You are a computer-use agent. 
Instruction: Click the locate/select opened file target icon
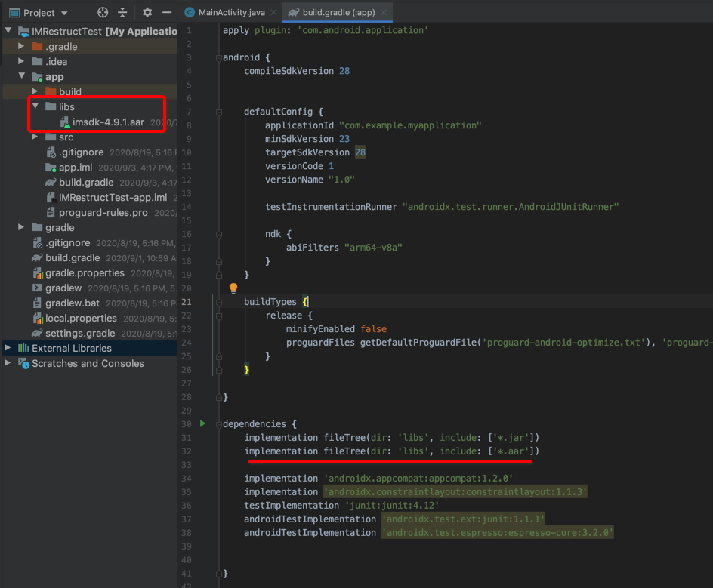pyautogui.click(x=103, y=13)
